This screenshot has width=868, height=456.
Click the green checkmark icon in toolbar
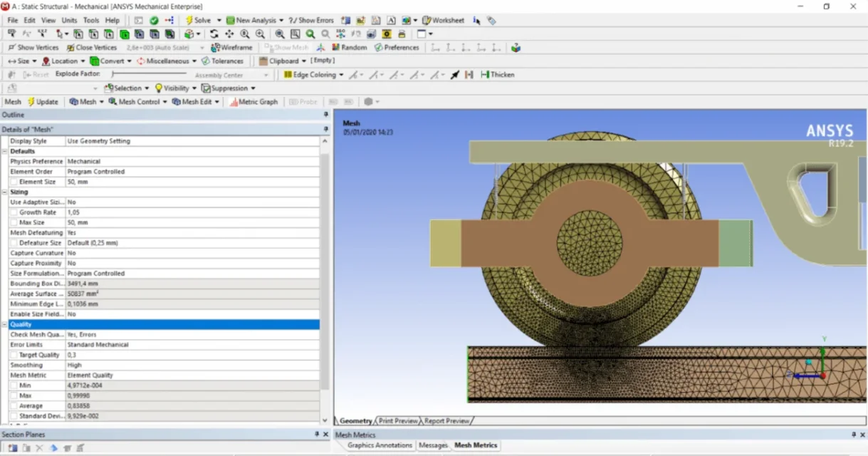pyautogui.click(x=154, y=21)
